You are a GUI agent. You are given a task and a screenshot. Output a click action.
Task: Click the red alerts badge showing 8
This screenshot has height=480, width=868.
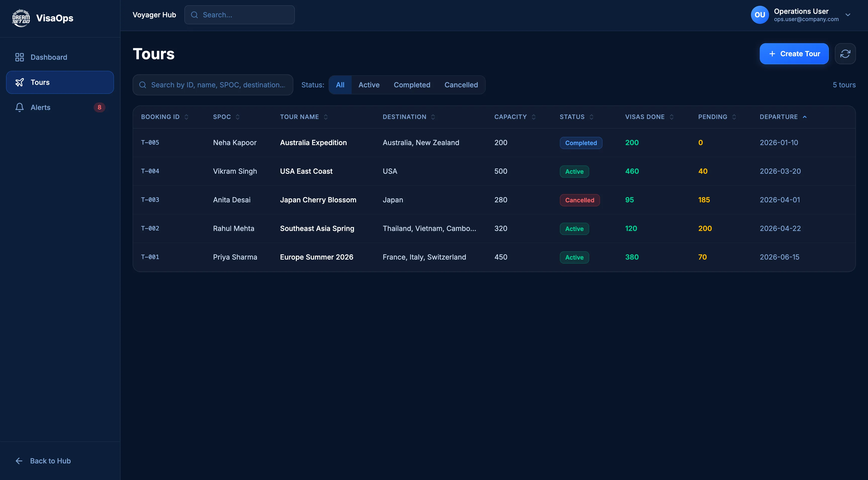pyautogui.click(x=99, y=107)
